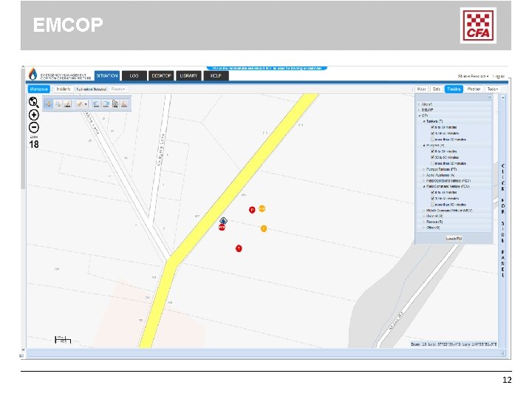532x399 pixels.
Task: Close the Tracking panel with X
Action: 490,98
